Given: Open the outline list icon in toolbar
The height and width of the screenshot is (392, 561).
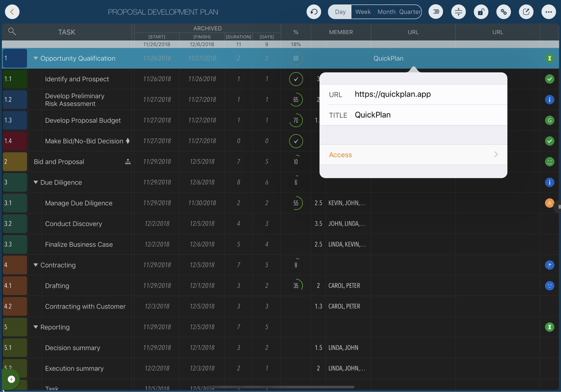Looking at the screenshot, I should point(436,12).
